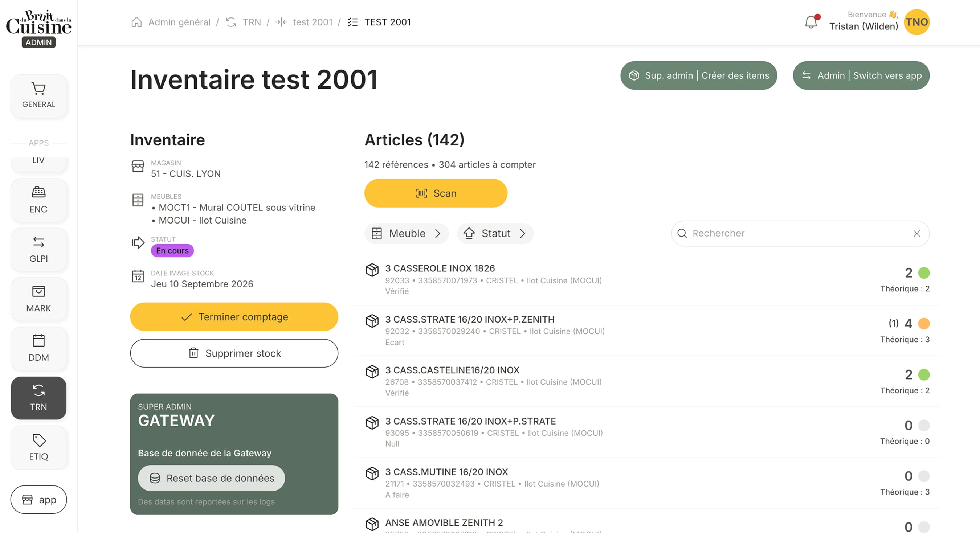Open the ETIQ tag app
980x533 pixels.
pyautogui.click(x=38, y=447)
